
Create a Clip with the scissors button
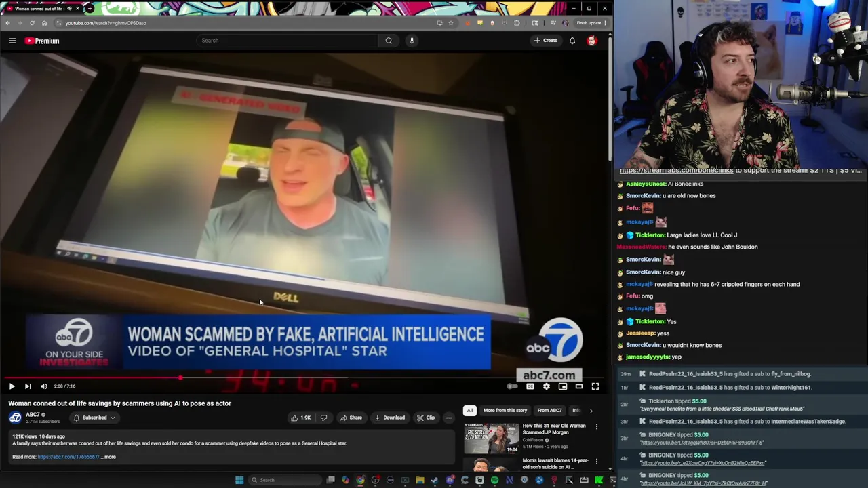pos(426,418)
